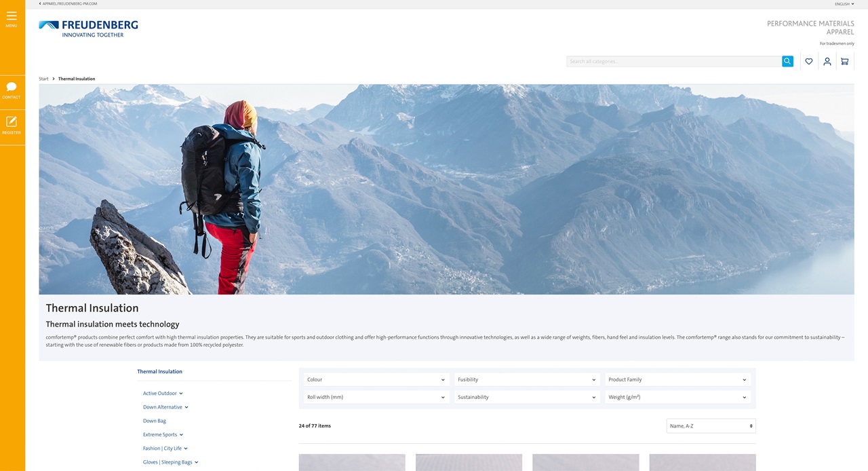This screenshot has height=471, width=868.
Task: Open the wishlist heart icon
Action: click(x=808, y=61)
